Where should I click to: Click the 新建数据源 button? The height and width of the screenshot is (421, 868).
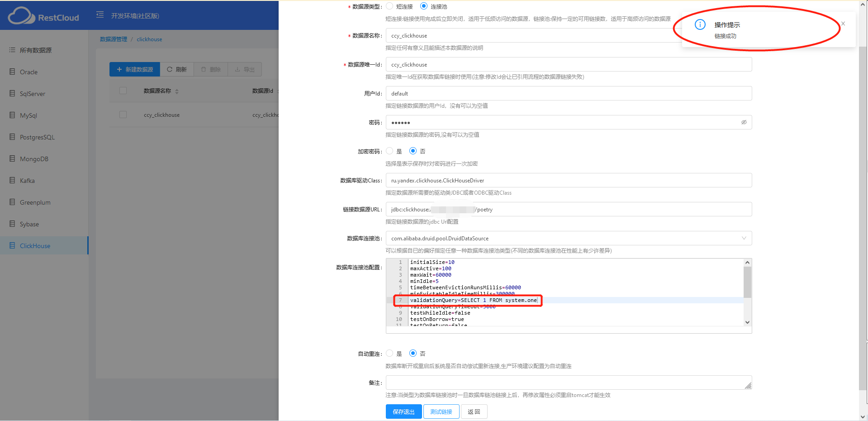tap(135, 69)
